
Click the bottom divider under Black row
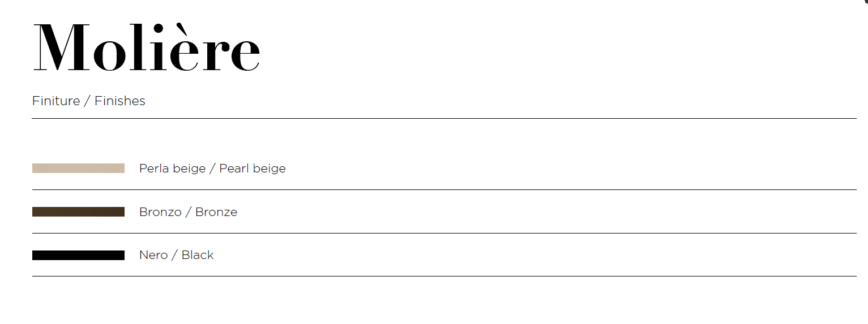(444, 277)
